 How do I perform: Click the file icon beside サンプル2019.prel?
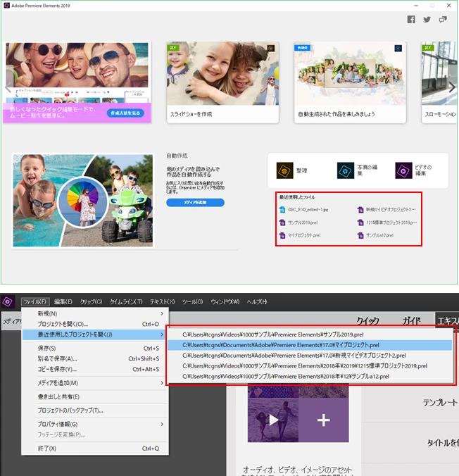pyautogui.click(x=282, y=223)
